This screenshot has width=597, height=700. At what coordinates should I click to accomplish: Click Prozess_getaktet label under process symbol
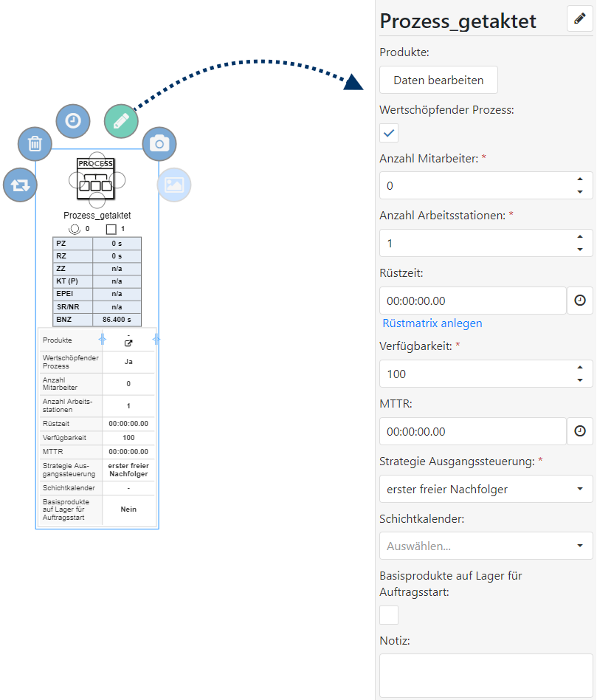pyautogui.click(x=97, y=215)
